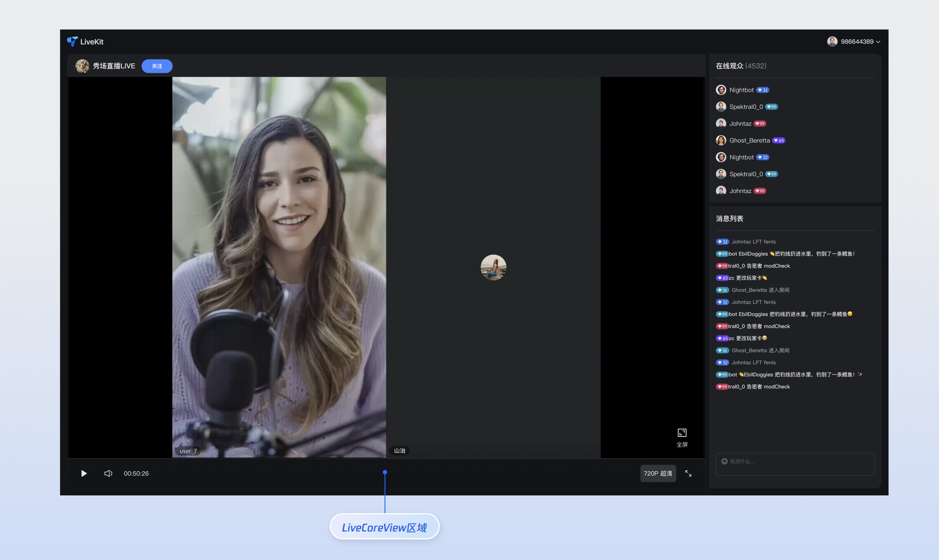
Task: Click the 全屏 fullscreen icon on video
Action: coord(682,433)
